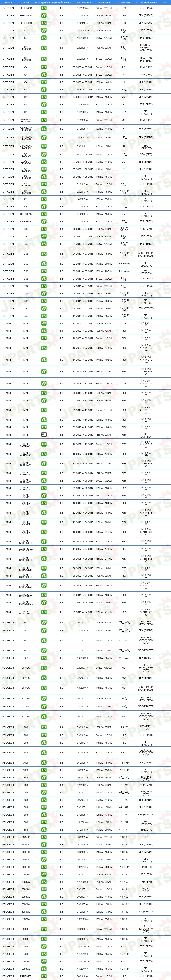Select the 85kW / 115KM power cell
The image size is (171, 980).
tap(104, 410)
